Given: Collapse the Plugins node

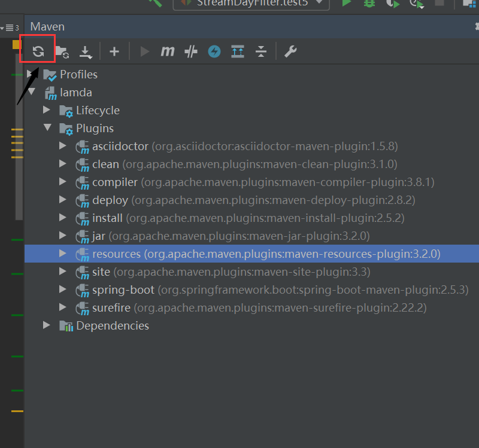Looking at the screenshot, I should point(48,128).
